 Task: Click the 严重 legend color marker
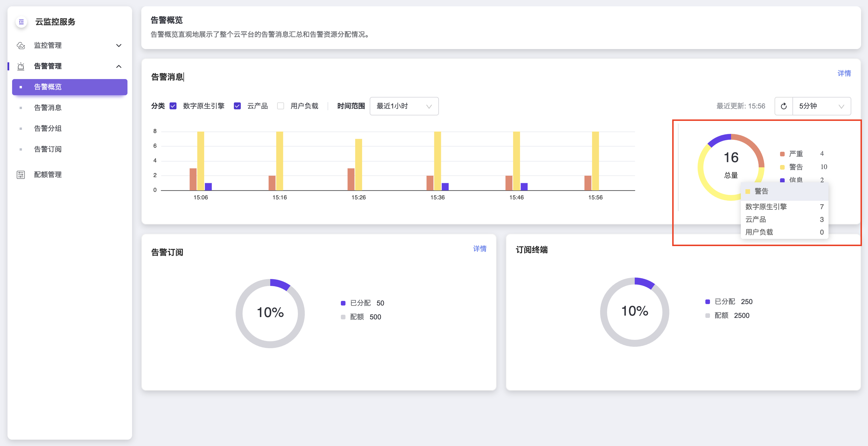coord(782,154)
